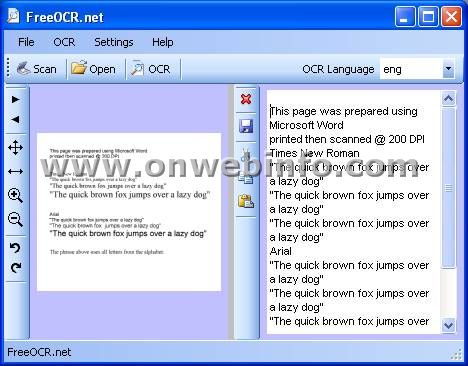
Task: Zoom out with the magnifier minus icon
Action: point(15,219)
